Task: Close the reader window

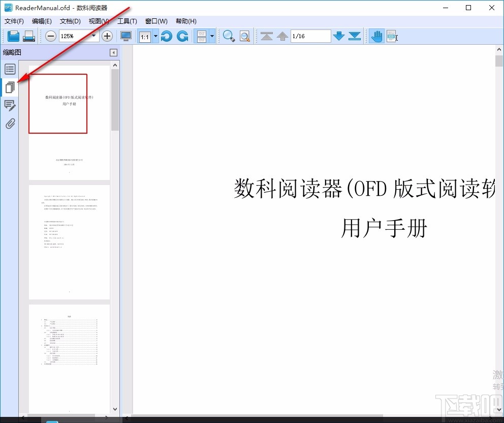Action: tap(491, 8)
